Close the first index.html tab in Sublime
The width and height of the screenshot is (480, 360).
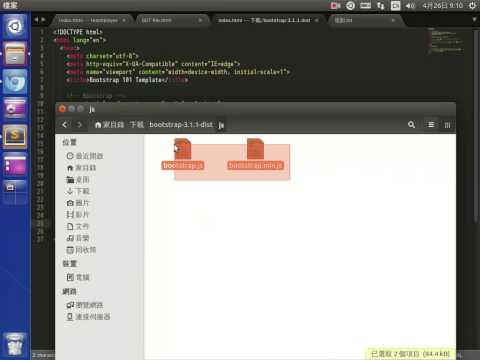(x=124, y=20)
